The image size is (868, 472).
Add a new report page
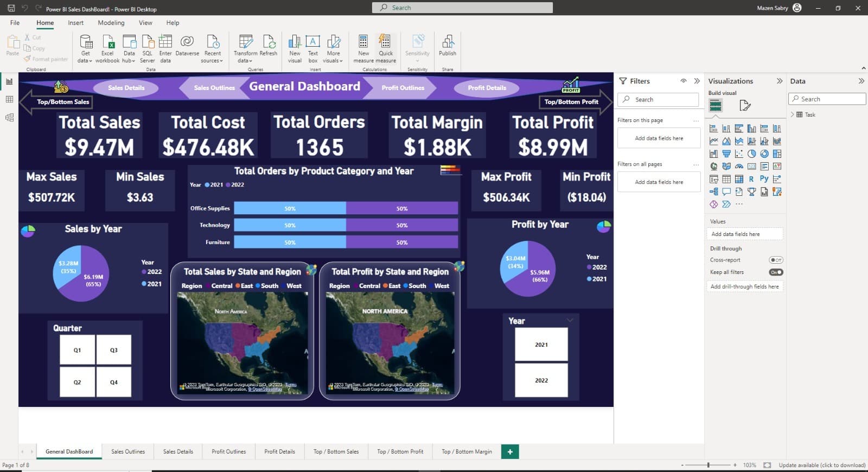click(510, 451)
